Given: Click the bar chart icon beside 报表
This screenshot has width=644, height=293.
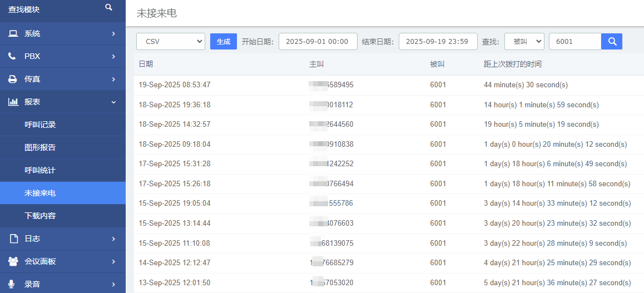Looking at the screenshot, I should pyautogui.click(x=13, y=102).
